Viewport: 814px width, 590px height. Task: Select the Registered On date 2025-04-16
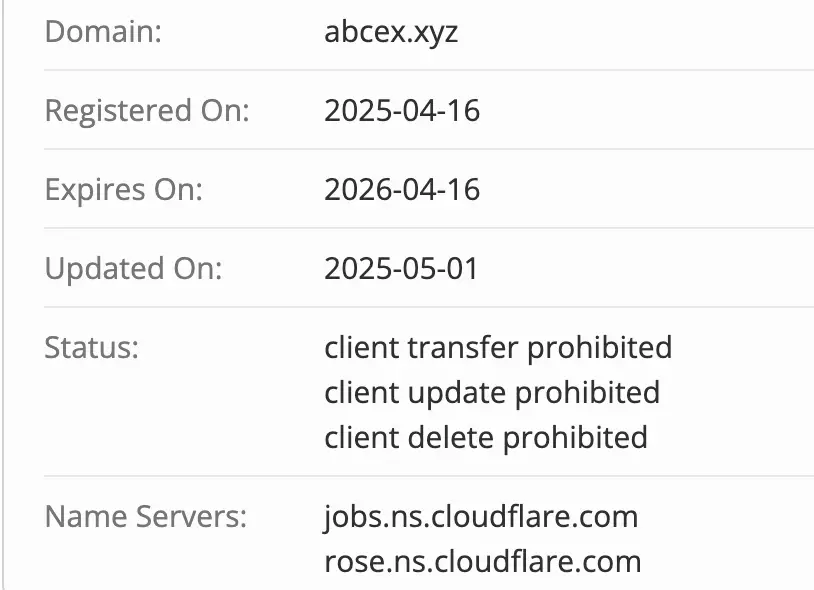[x=402, y=111]
